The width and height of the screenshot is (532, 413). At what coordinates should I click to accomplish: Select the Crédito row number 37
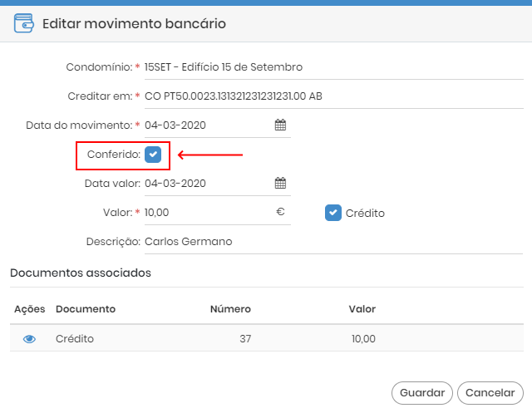pyautogui.click(x=267, y=338)
